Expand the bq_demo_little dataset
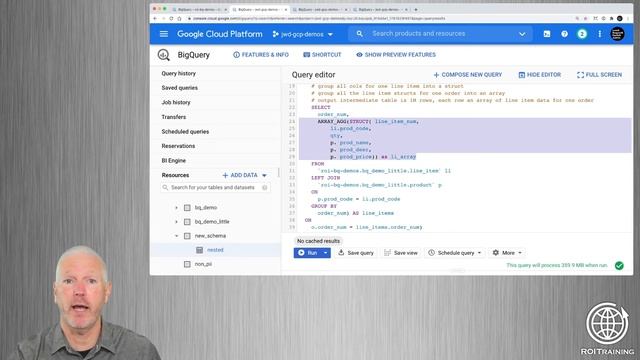 coord(176,222)
